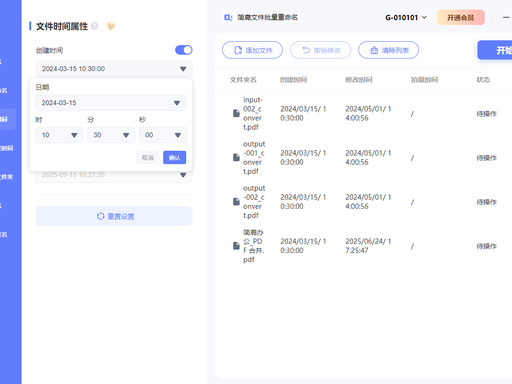Click the 简鹿文件批量重命名 app title

[267, 17]
